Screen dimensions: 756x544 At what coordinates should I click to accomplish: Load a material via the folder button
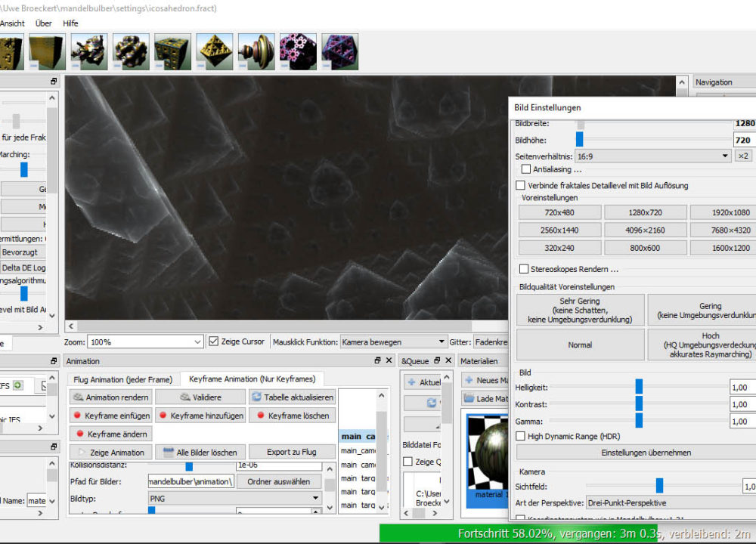485,398
